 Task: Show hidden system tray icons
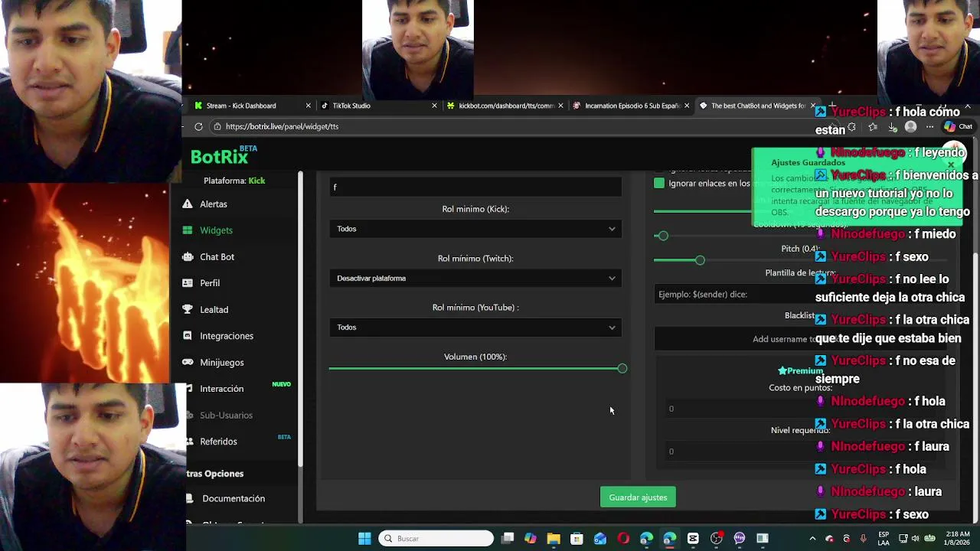click(x=812, y=539)
